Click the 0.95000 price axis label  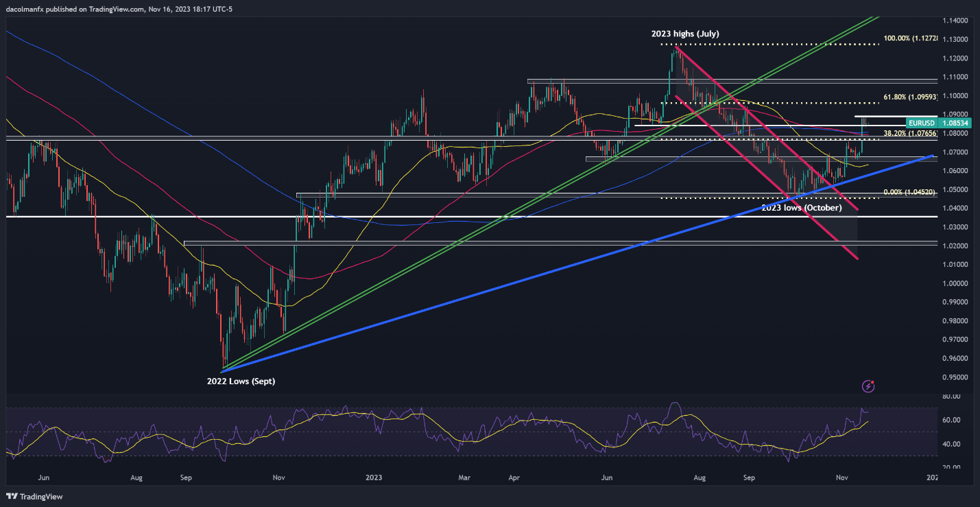[x=955, y=377]
